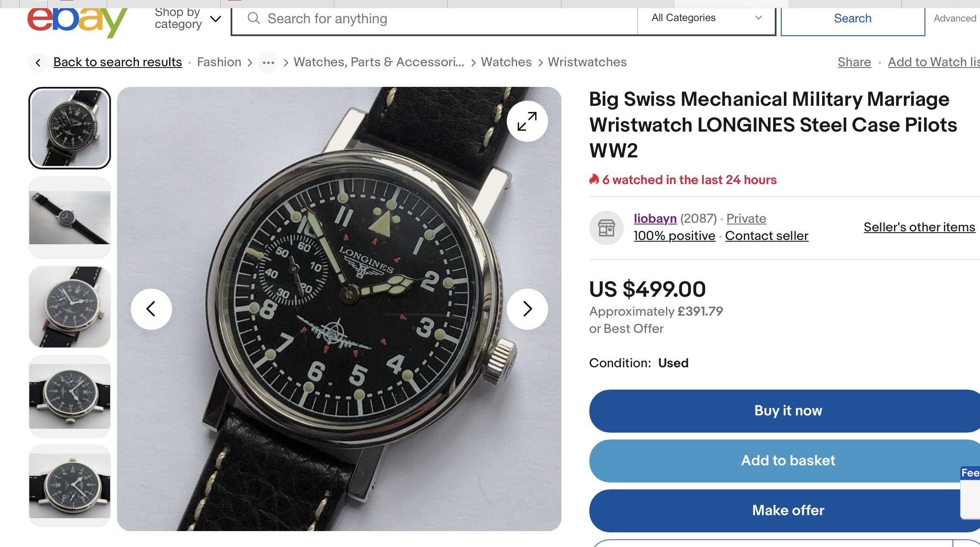980x547 pixels.
Task: Click Add to basket
Action: pyautogui.click(x=787, y=461)
